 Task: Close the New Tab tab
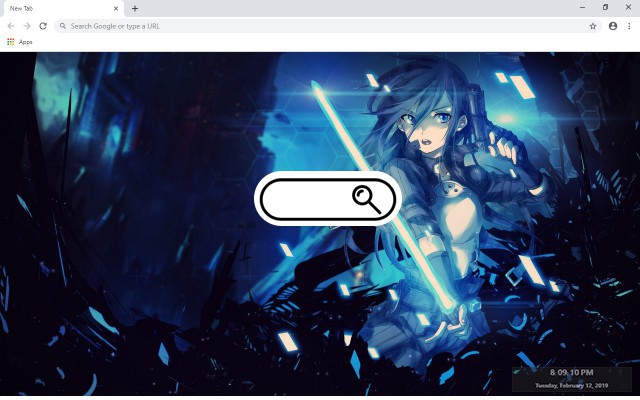pos(116,8)
